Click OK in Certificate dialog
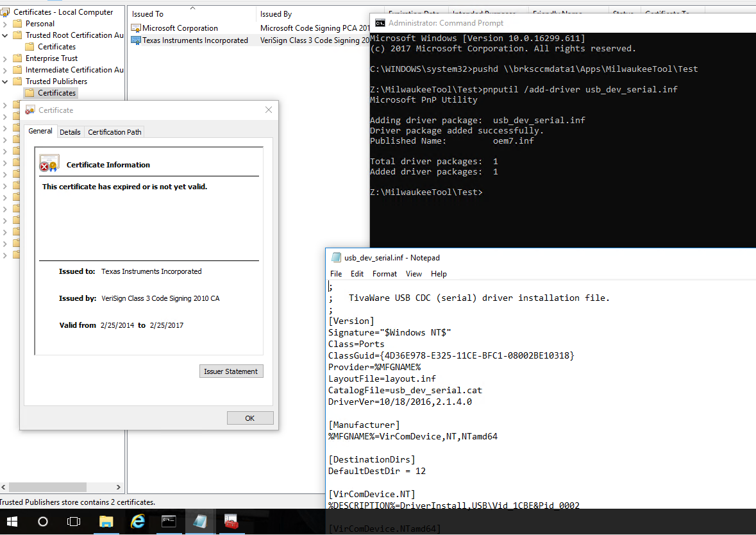Screen dimensions: 756x535 [249, 418]
